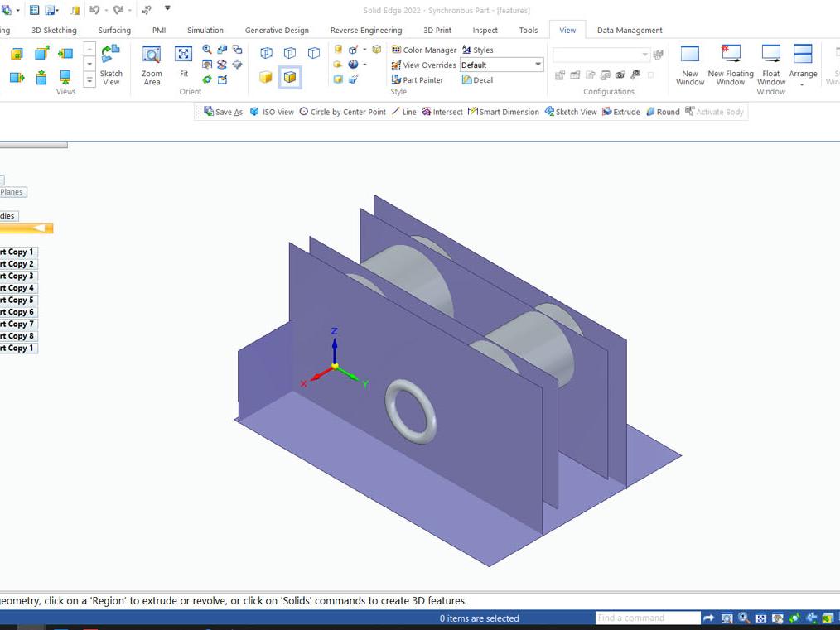Select the Part Painter tool
The image size is (840, 630).
click(x=418, y=79)
